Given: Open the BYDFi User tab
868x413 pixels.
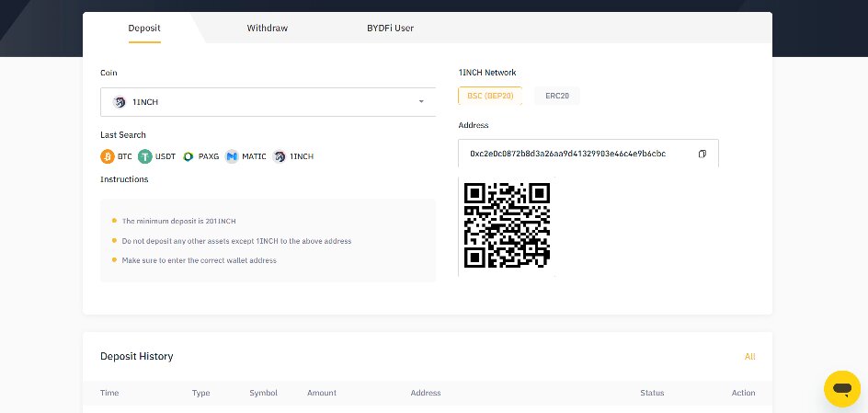Looking at the screenshot, I should click(x=390, y=29).
